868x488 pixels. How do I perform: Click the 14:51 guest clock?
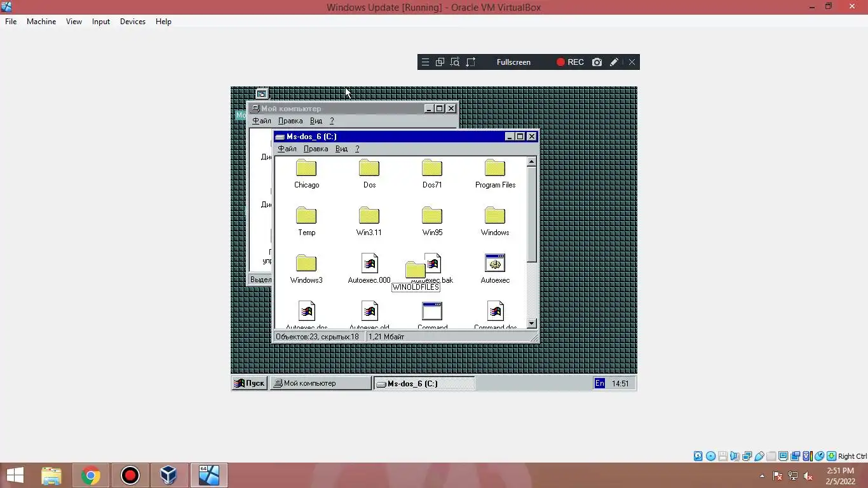coord(620,384)
